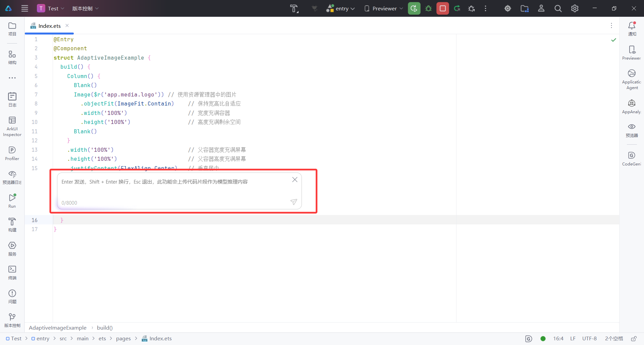Screen dimensions: 644x345
Task: Change the indent setting 2个空格
Action: pyautogui.click(x=614, y=339)
